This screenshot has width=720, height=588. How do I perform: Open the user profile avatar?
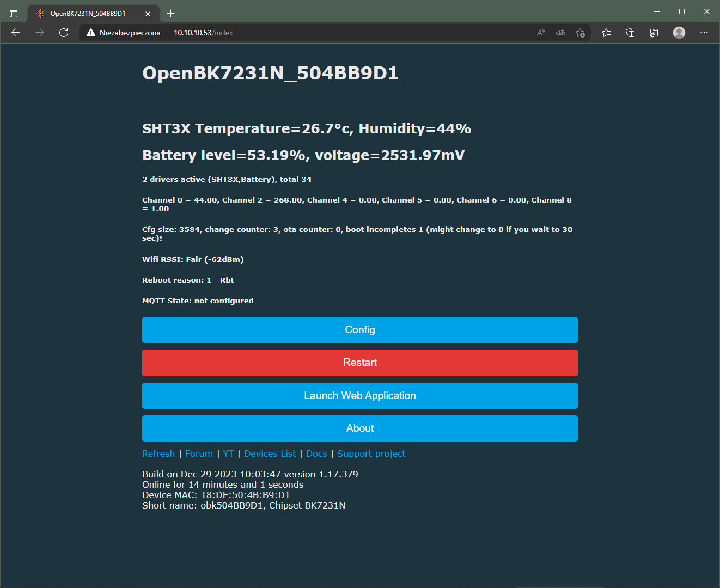[x=679, y=33]
